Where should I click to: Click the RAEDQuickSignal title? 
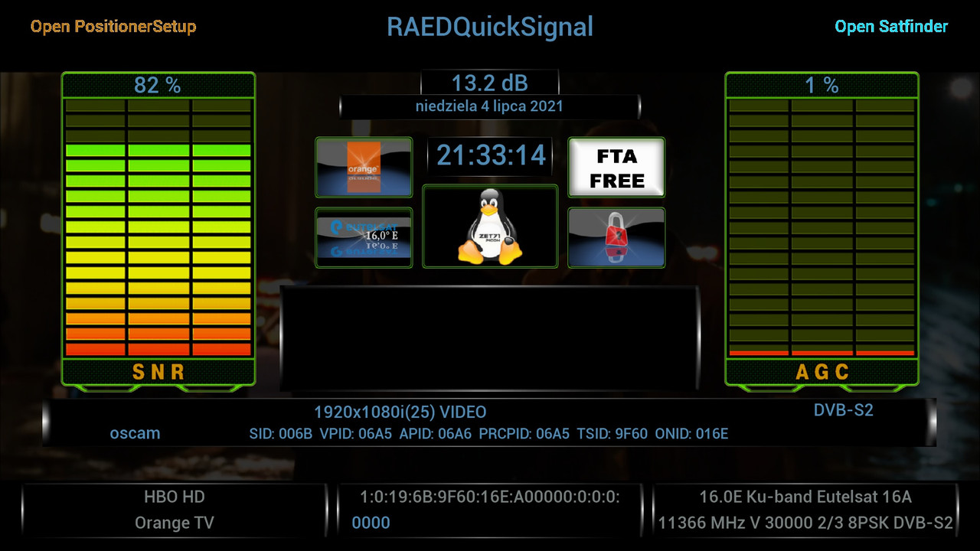490,28
